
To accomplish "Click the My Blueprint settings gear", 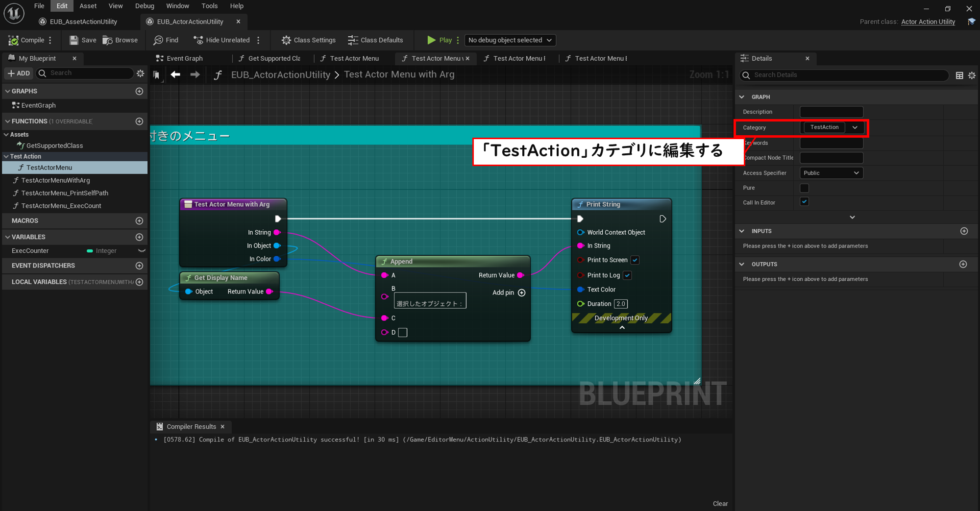I will [141, 73].
